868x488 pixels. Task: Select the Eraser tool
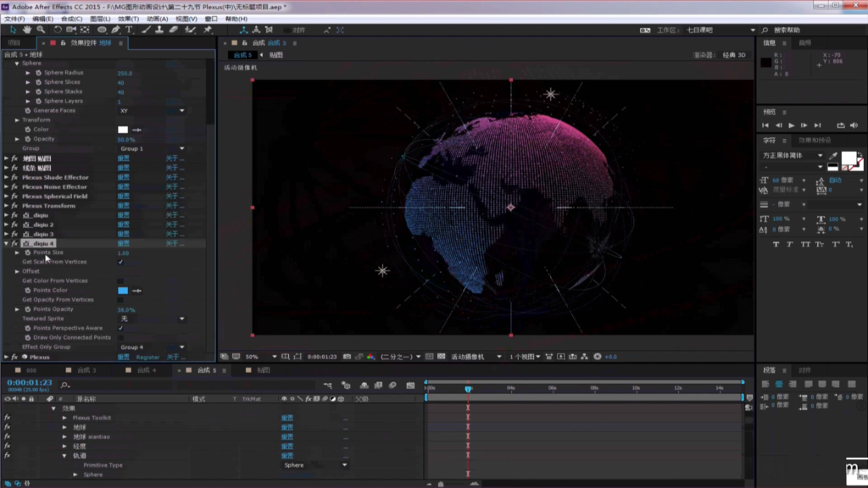pos(174,30)
